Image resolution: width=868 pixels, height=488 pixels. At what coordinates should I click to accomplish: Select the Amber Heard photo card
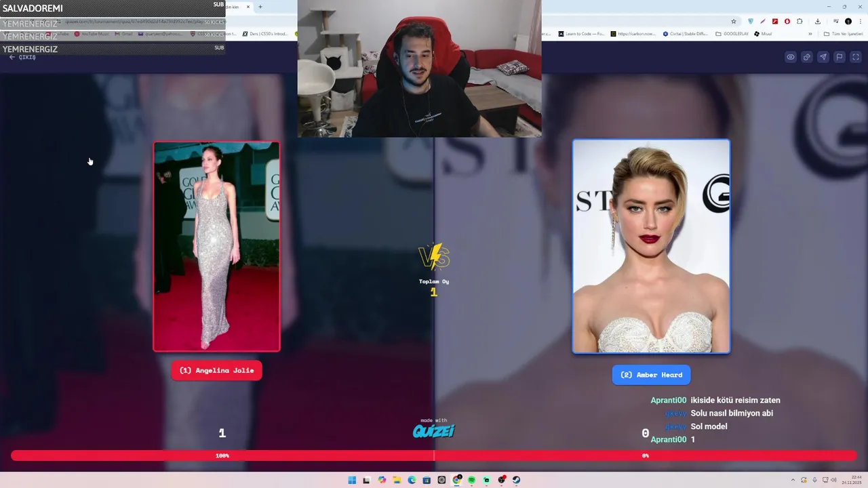pos(651,246)
